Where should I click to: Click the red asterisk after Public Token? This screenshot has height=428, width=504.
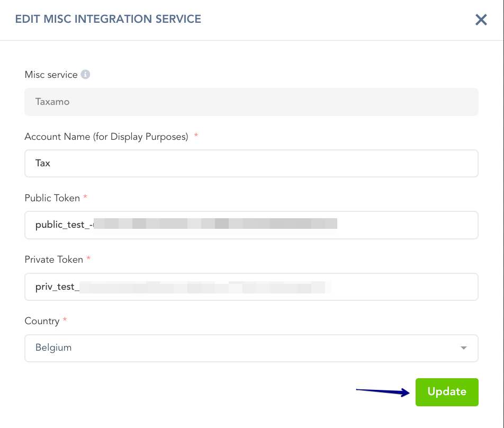[85, 198]
